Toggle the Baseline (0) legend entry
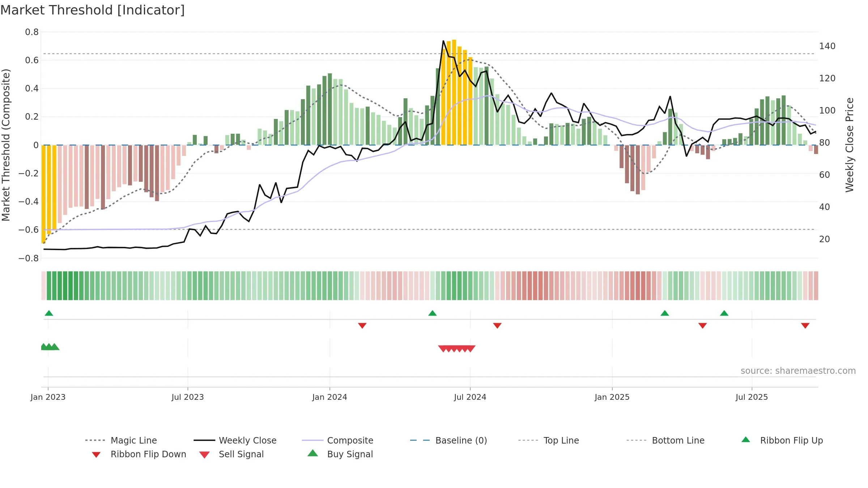Image resolution: width=868 pixels, height=488 pixels. [x=448, y=440]
